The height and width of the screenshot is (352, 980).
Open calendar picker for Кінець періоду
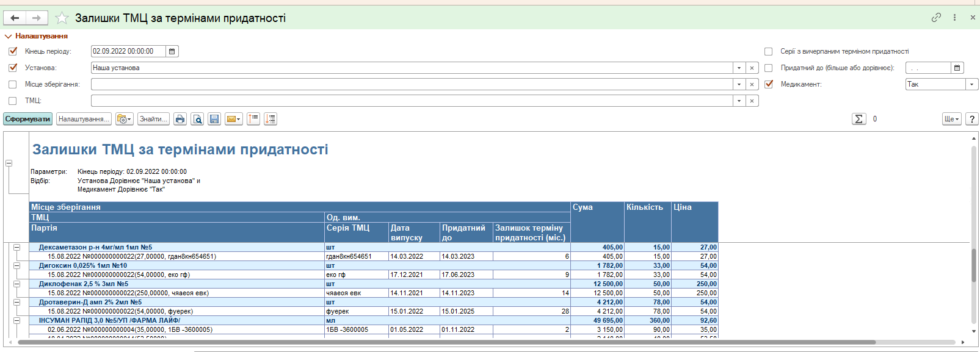coord(172,51)
